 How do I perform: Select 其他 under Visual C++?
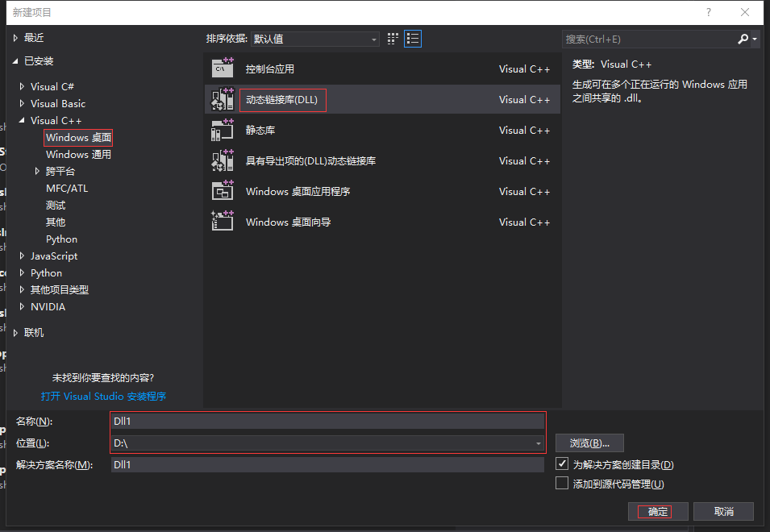56,222
